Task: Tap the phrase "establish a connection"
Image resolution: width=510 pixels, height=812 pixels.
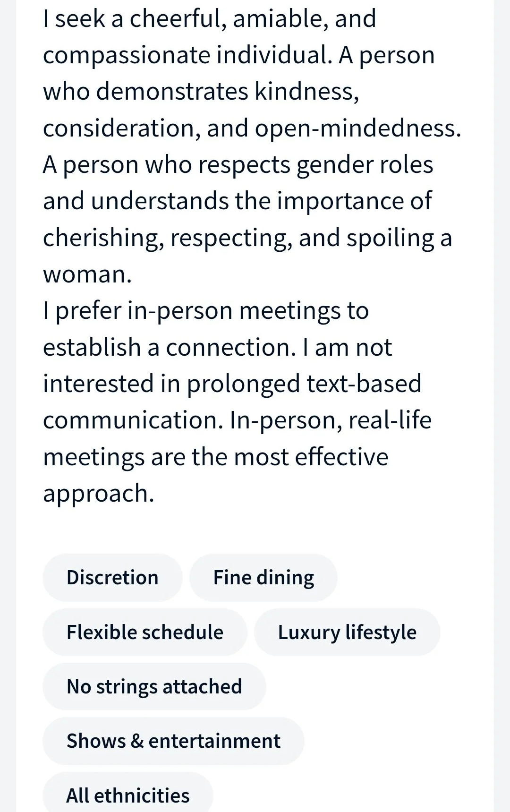Action: click(169, 348)
